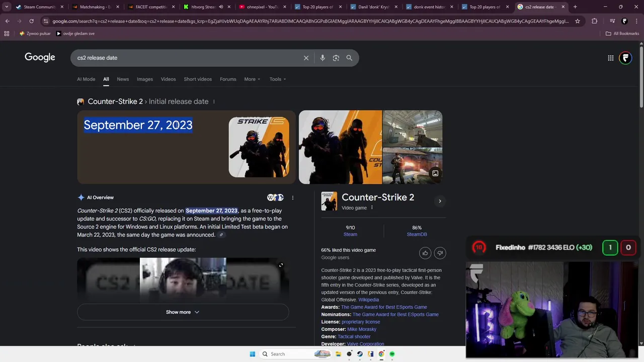The width and height of the screenshot is (644, 362).
Task: Open Chrome extensions puzzle icon
Action: click(x=595, y=21)
